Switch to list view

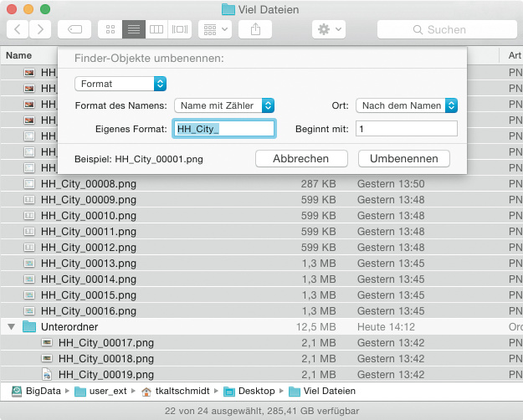(x=134, y=29)
